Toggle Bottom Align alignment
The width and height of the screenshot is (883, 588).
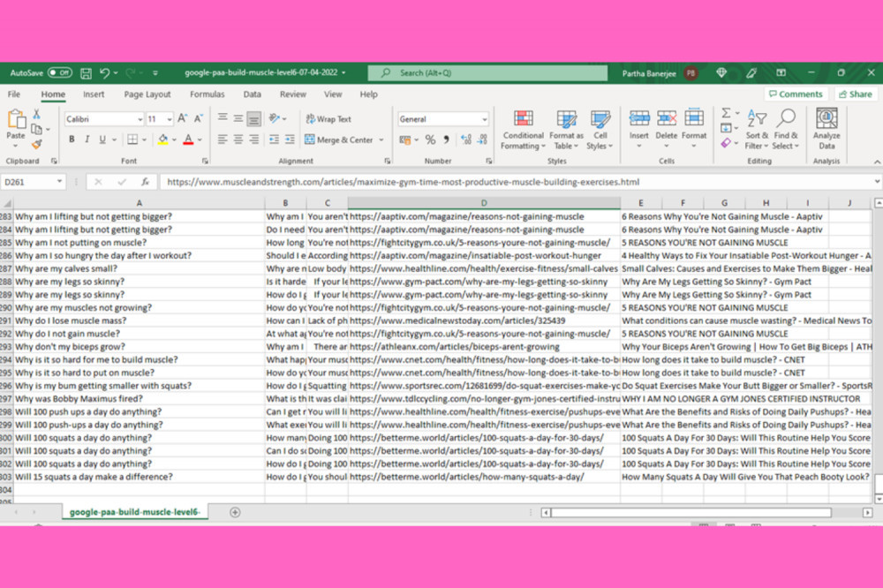[254, 119]
